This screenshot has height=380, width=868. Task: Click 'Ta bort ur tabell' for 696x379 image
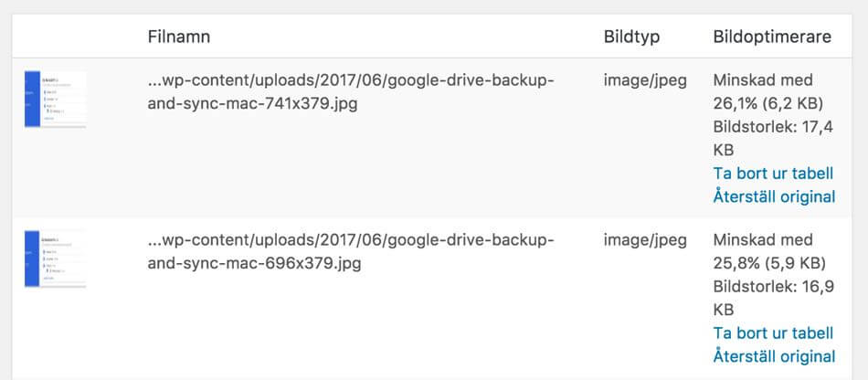pos(773,333)
